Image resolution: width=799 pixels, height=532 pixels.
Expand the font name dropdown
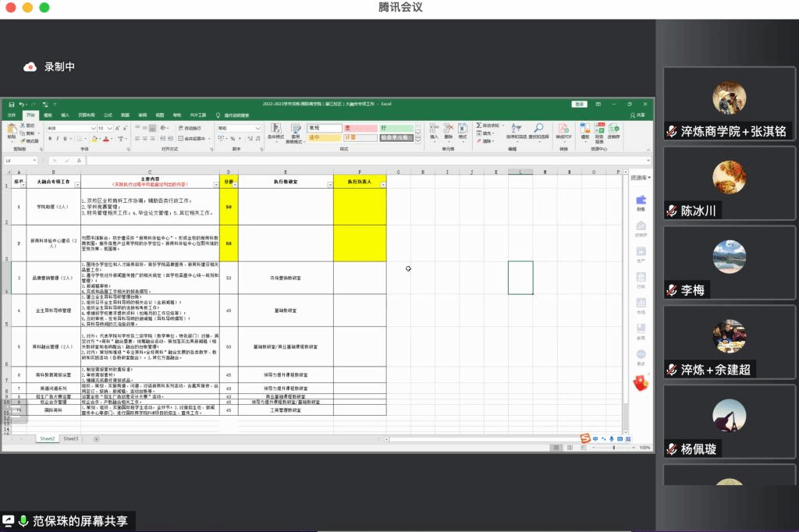pyautogui.click(x=93, y=128)
